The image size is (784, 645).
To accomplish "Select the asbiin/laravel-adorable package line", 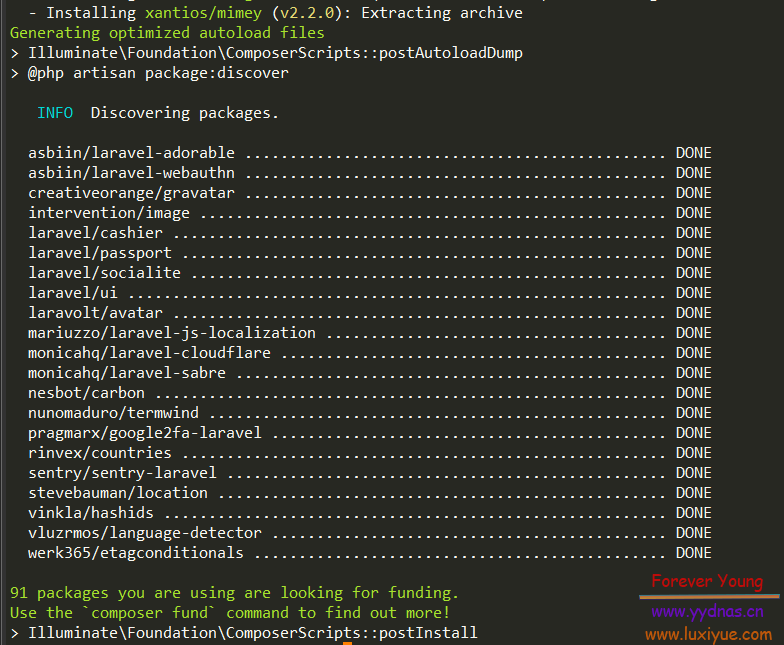I will point(370,153).
